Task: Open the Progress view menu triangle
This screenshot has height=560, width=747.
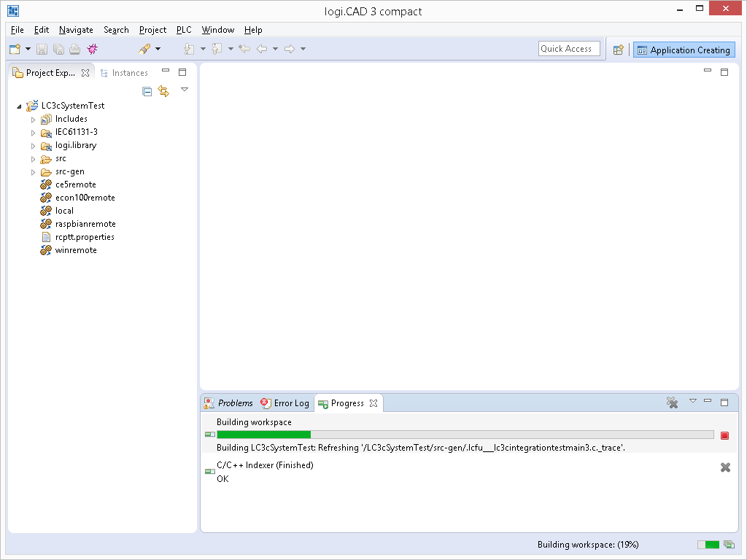Action: pyautogui.click(x=693, y=401)
